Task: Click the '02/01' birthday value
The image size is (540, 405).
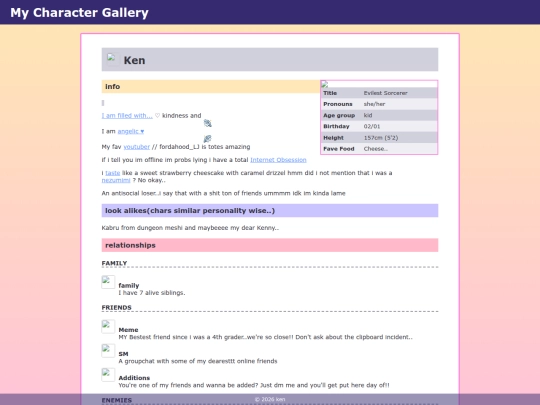Action: 372,126
